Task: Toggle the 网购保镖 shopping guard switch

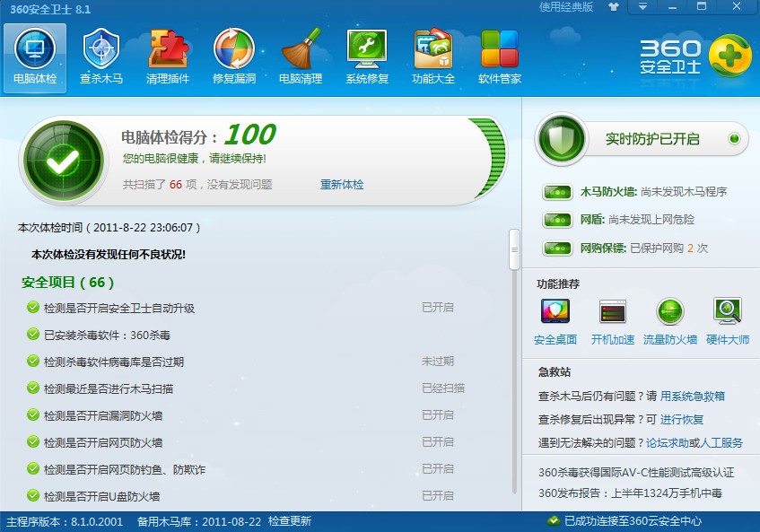Action: click(x=557, y=249)
